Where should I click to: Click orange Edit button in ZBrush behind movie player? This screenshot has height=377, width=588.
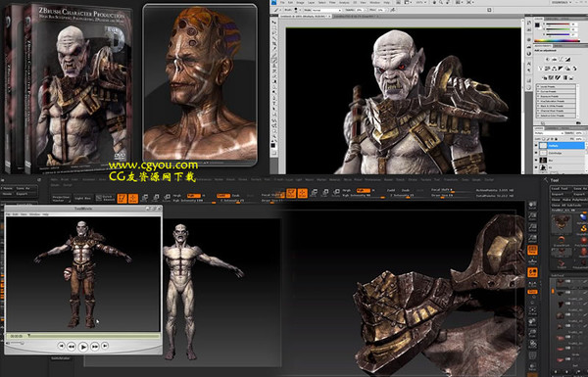click(x=122, y=198)
